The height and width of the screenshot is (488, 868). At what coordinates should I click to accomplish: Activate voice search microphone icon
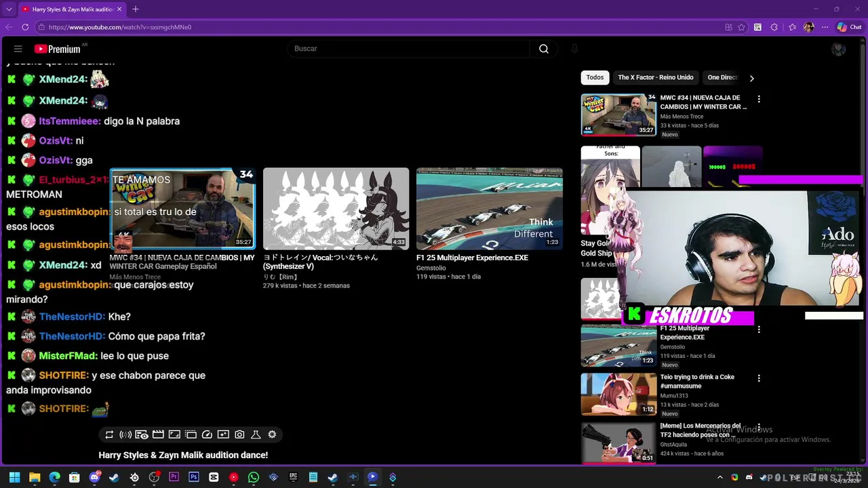(x=574, y=49)
